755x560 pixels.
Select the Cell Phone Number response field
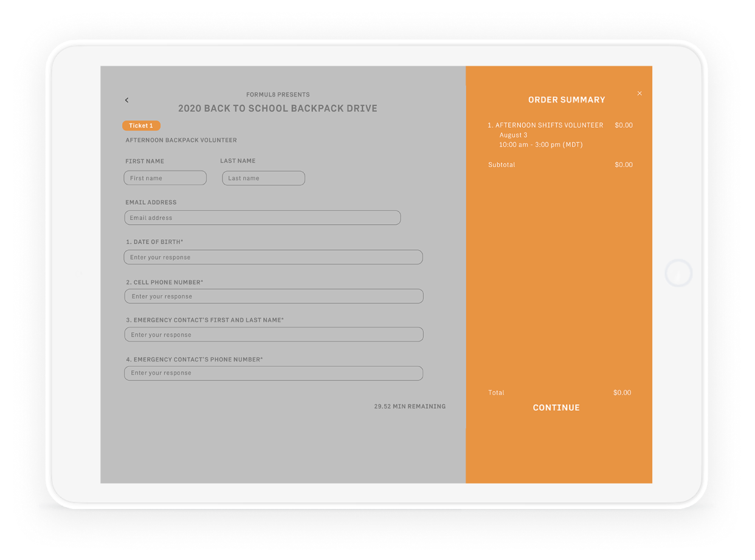tap(274, 296)
